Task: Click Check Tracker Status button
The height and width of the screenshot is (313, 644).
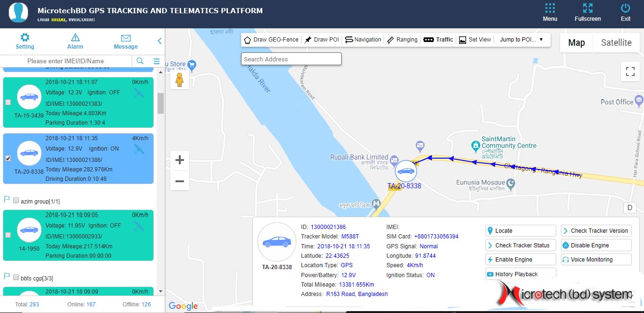Action: pos(521,245)
